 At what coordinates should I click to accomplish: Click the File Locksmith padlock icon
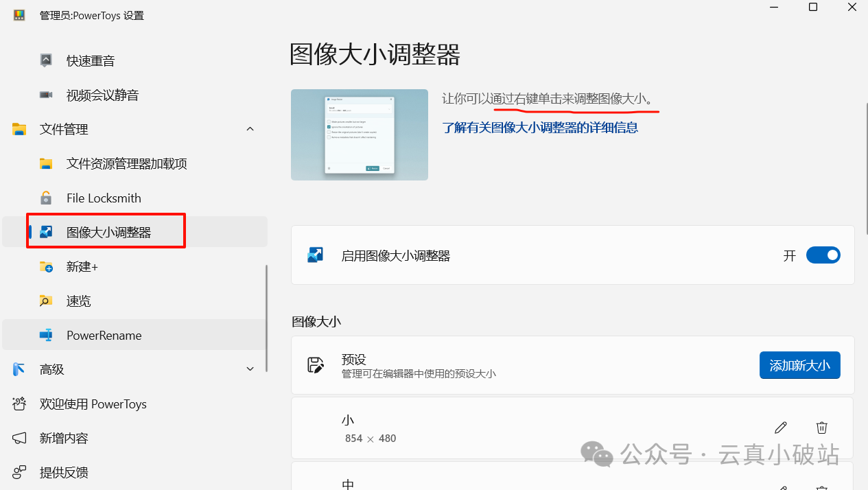46,198
